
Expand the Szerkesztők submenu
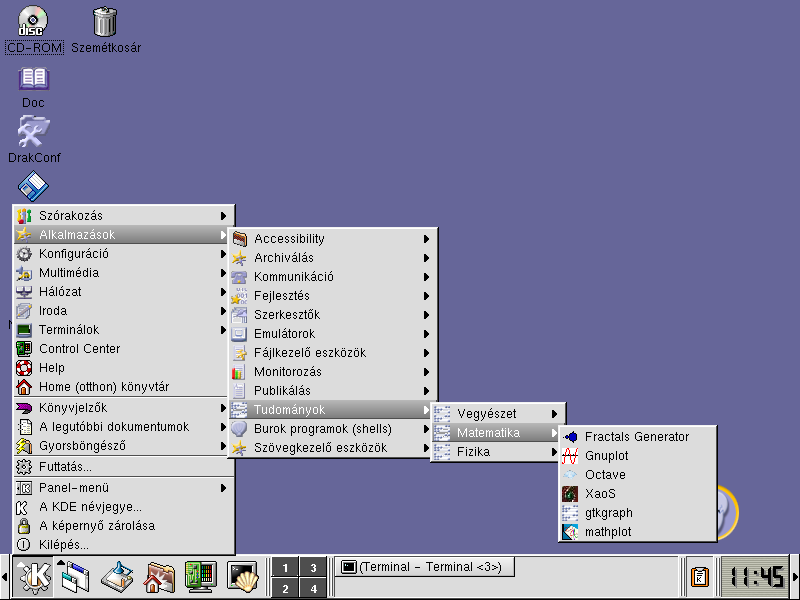click(x=332, y=315)
